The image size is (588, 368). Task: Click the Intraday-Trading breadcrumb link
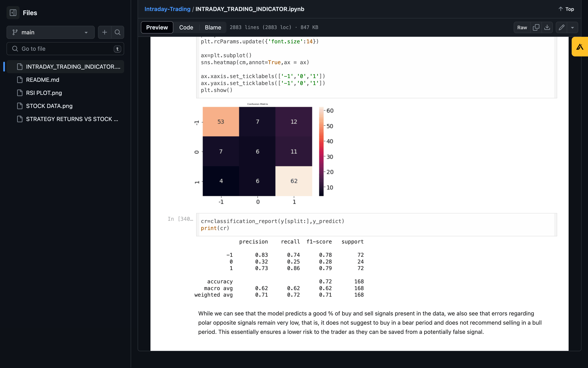coord(167,9)
